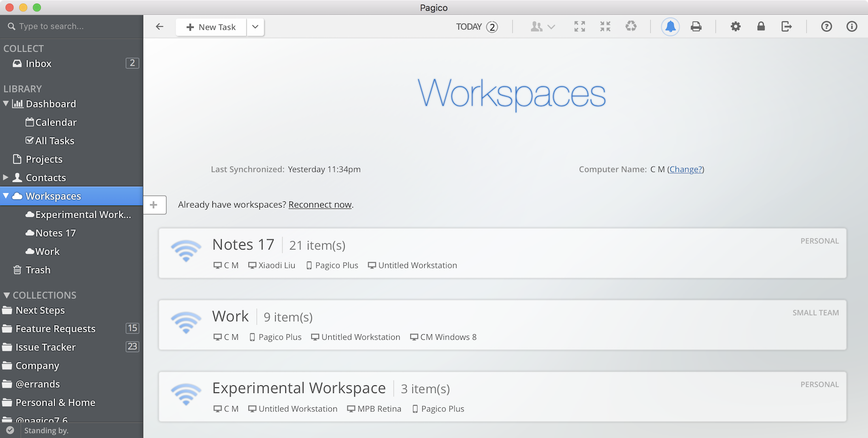868x438 pixels.
Task: Click the Change? computer name link
Action: tap(686, 169)
